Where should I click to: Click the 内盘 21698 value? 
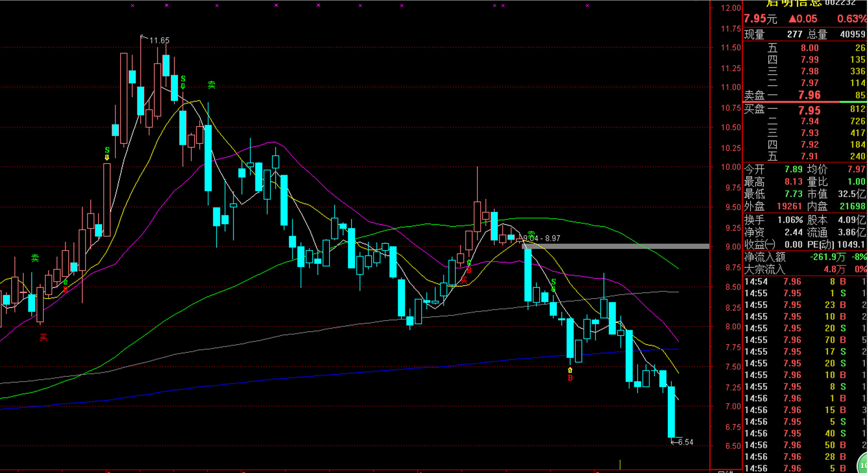(x=853, y=206)
